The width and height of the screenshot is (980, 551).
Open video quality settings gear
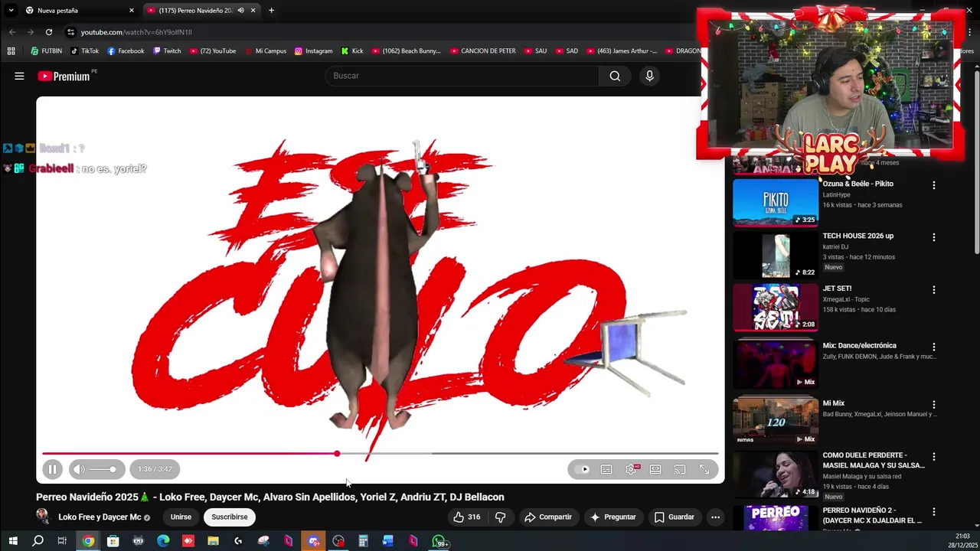click(631, 469)
